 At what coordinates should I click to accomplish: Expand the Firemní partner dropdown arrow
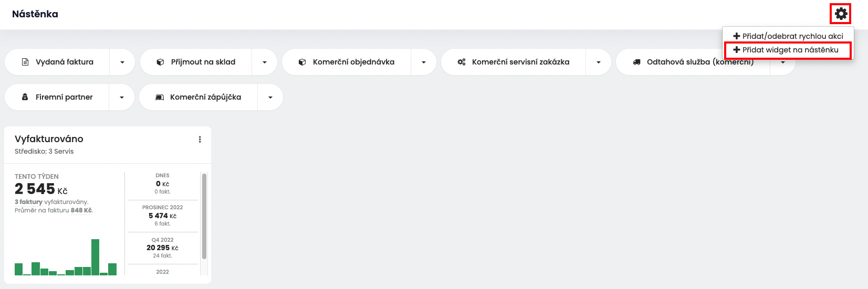point(122,97)
